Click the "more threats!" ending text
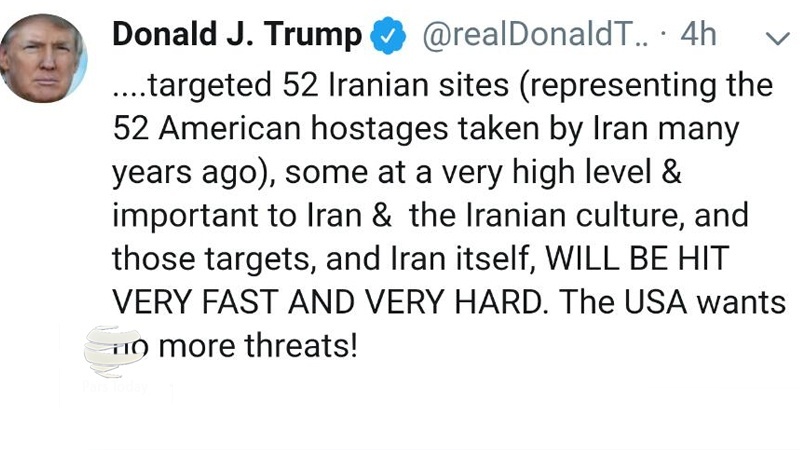The width and height of the screenshot is (800, 450). pyautogui.click(x=258, y=347)
